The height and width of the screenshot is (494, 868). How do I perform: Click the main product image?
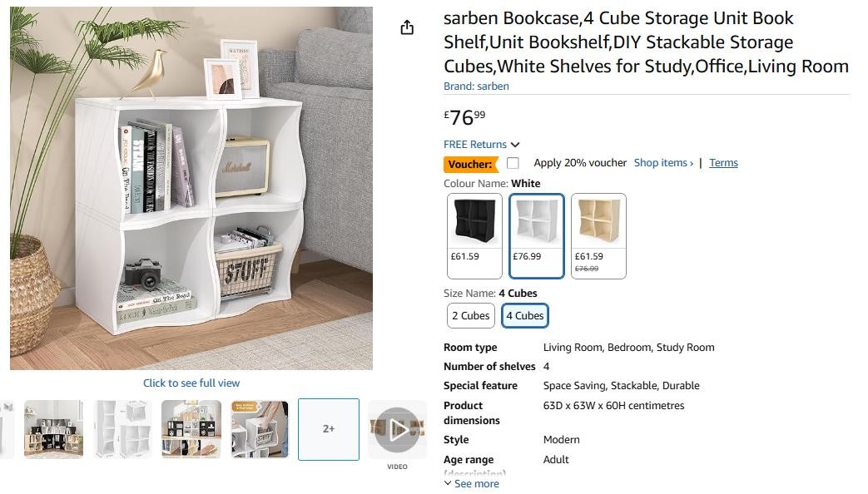coord(191,188)
